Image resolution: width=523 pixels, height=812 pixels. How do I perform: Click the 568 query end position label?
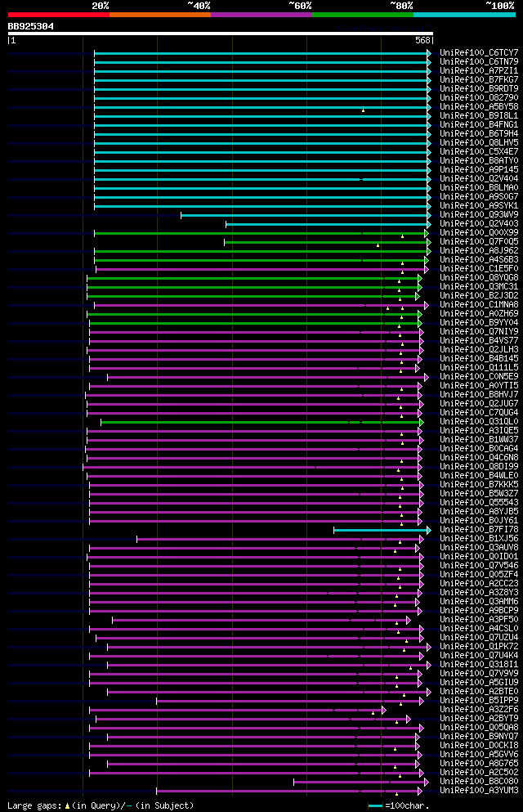pos(422,40)
